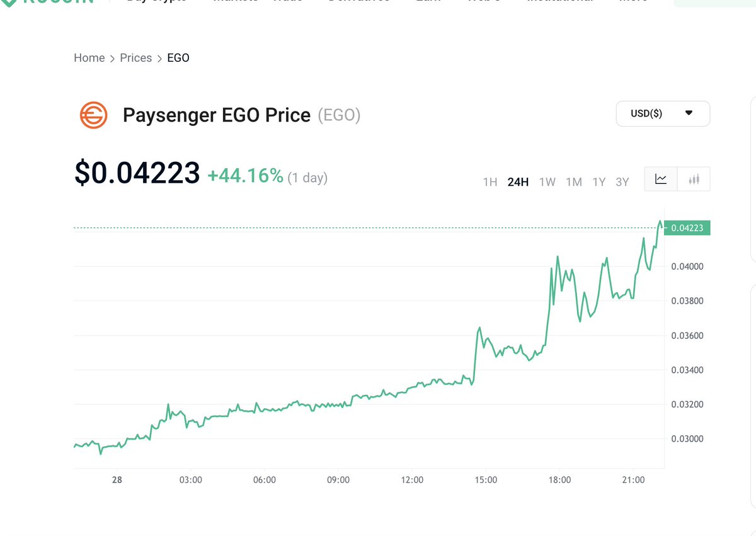756x536 pixels.
Task: Click the 28 date axis label
Action: click(x=117, y=480)
